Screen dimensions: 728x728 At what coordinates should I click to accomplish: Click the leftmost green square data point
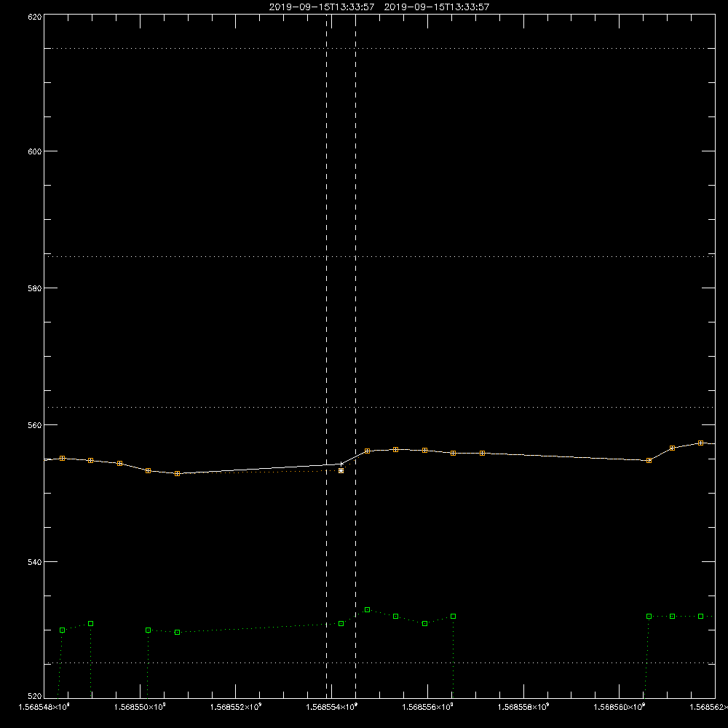62,630
